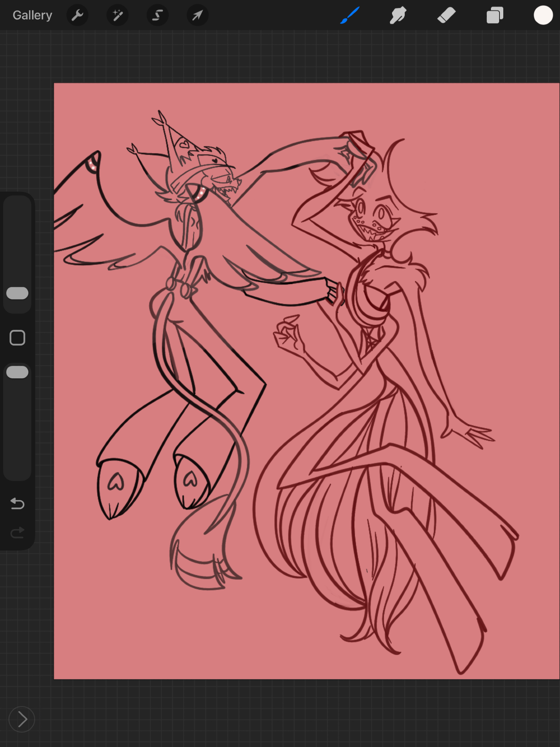Image resolution: width=560 pixels, height=747 pixels.
Task: Select the Brush tool
Action: pyautogui.click(x=350, y=16)
